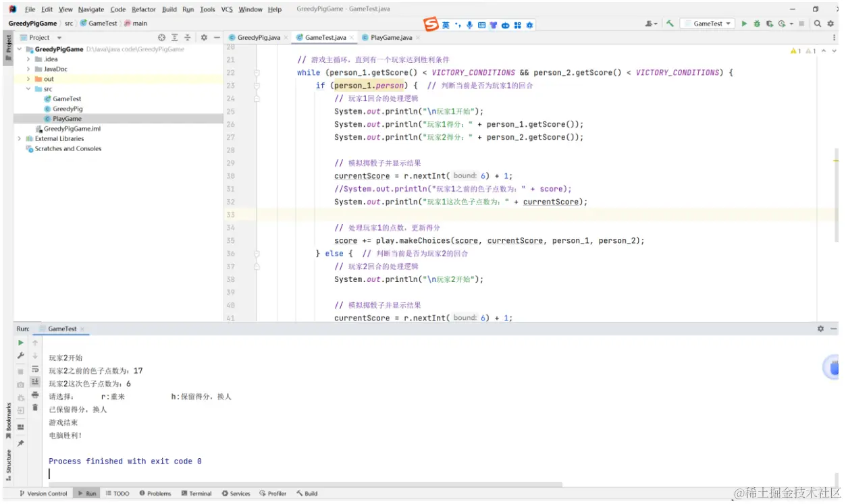Click the grey Stop icon in top toolbar
This screenshot has height=504, width=846.
point(801,24)
